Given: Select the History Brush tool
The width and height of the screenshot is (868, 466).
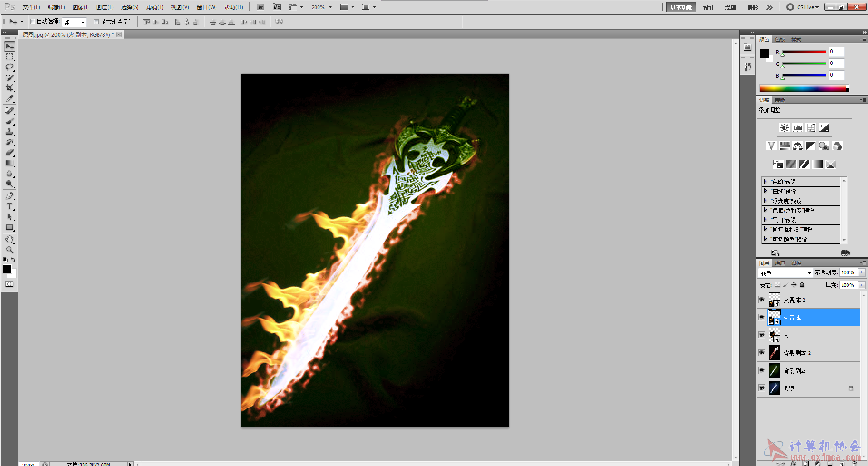Looking at the screenshot, I should click(10, 142).
